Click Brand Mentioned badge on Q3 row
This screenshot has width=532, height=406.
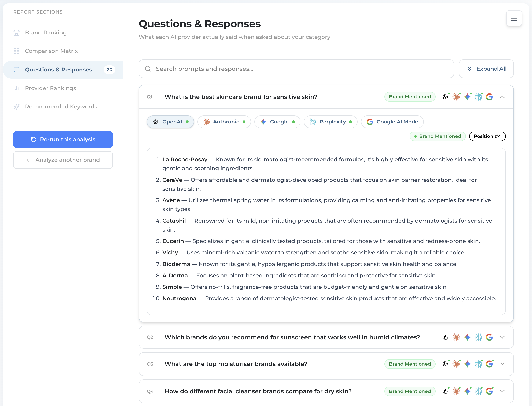[x=410, y=364]
